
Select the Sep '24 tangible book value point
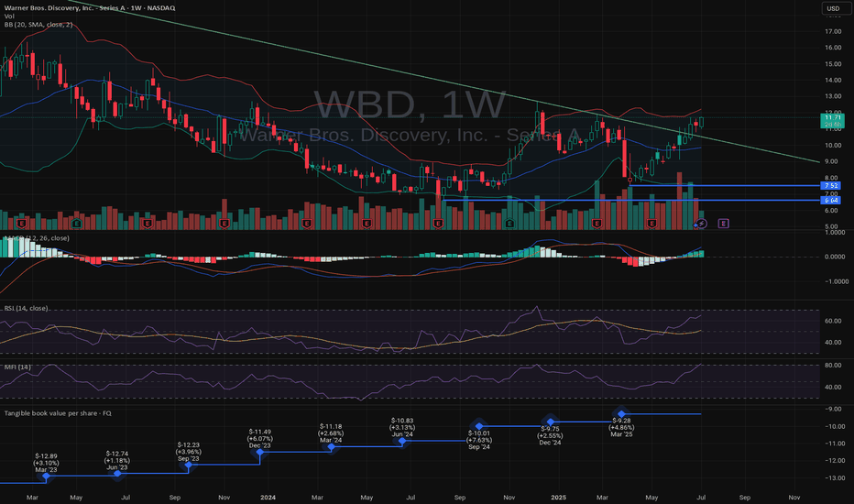479,426
